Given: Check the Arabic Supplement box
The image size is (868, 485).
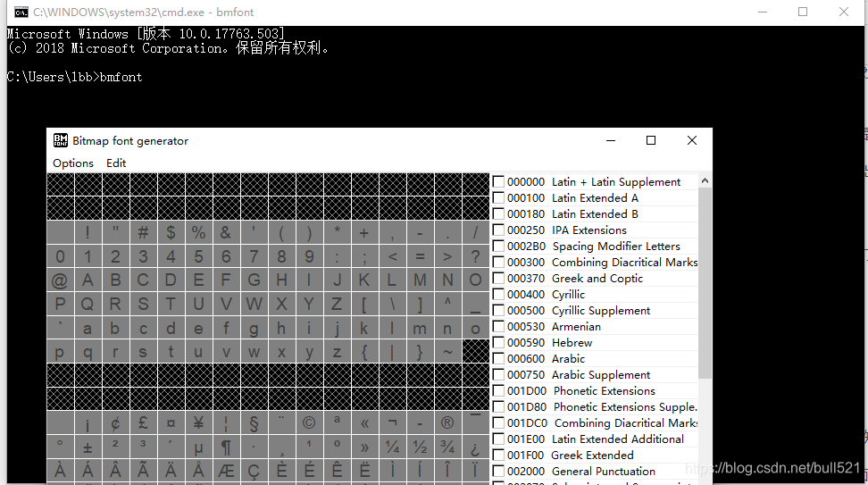Looking at the screenshot, I should tap(498, 374).
